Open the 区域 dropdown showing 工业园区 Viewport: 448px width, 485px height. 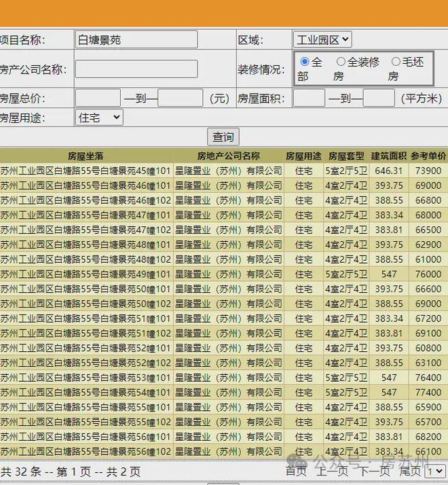[322, 40]
